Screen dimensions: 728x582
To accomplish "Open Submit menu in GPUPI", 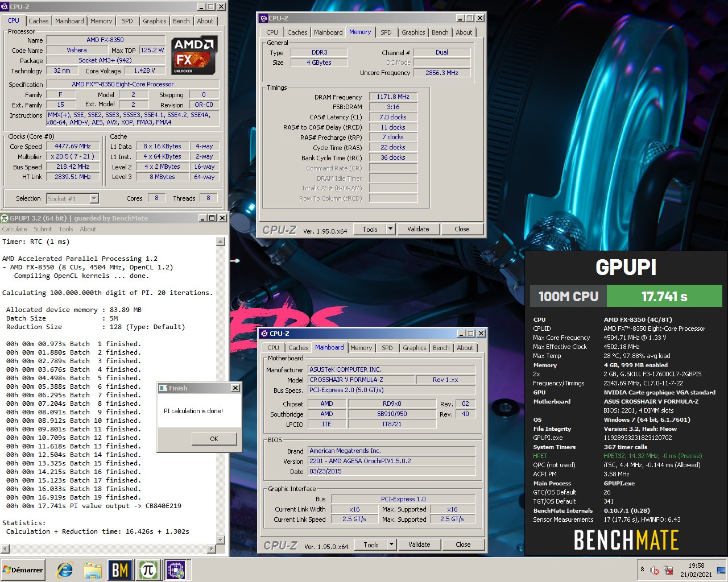I will [x=43, y=229].
